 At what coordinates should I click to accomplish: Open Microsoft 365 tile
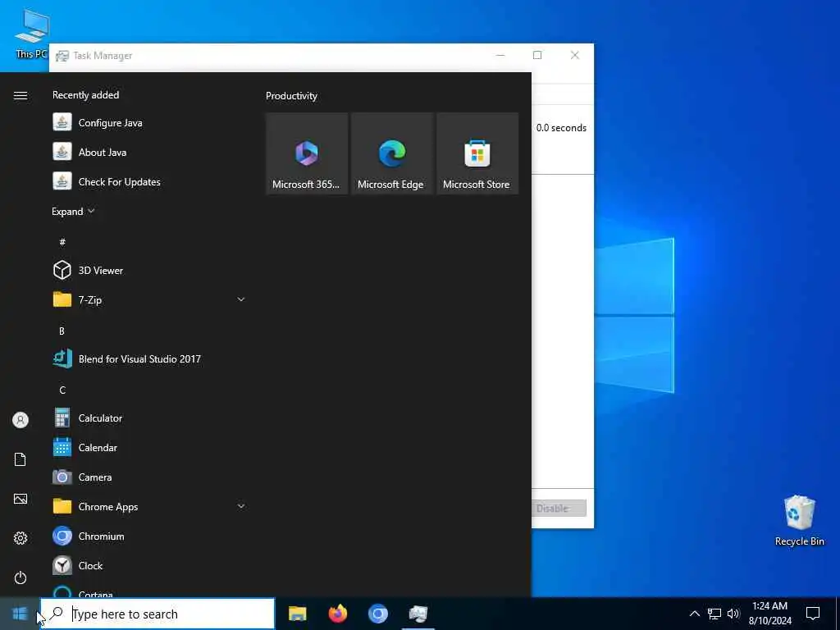[x=307, y=153]
